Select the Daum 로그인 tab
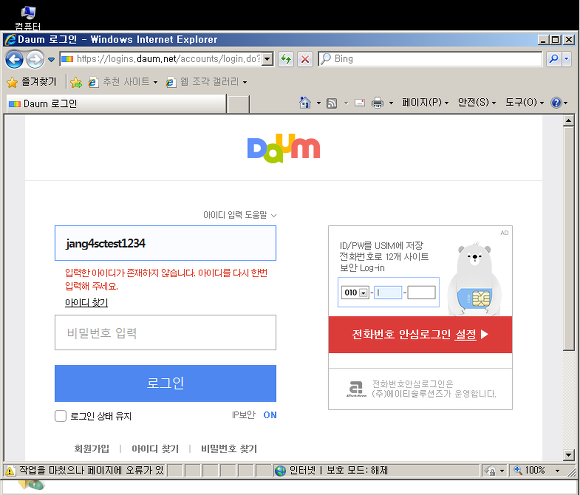Screen dimensions: 580x495 pos(115,104)
